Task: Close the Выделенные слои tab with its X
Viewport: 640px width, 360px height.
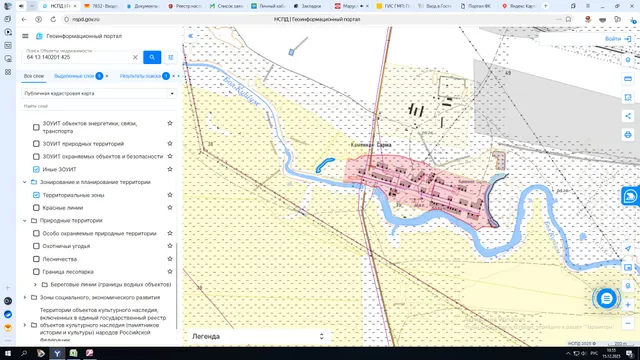Action: click(107, 76)
